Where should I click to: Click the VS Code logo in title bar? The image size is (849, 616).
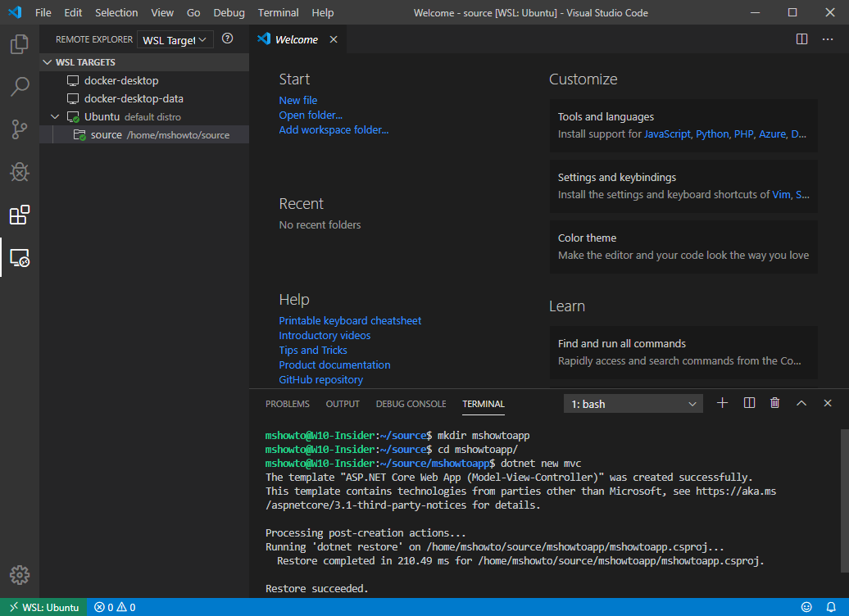pyautogui.click(x=15, y=12)
